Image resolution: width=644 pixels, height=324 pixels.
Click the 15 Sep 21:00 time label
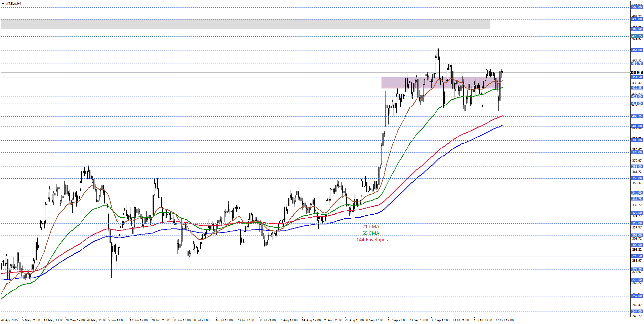[397, 320]
